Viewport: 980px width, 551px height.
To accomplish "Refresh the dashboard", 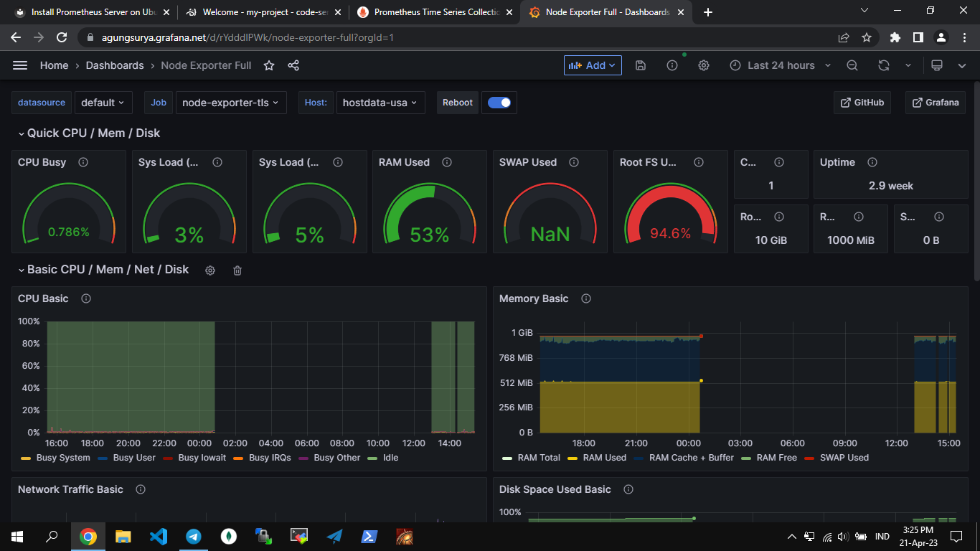I will [884, 65].
